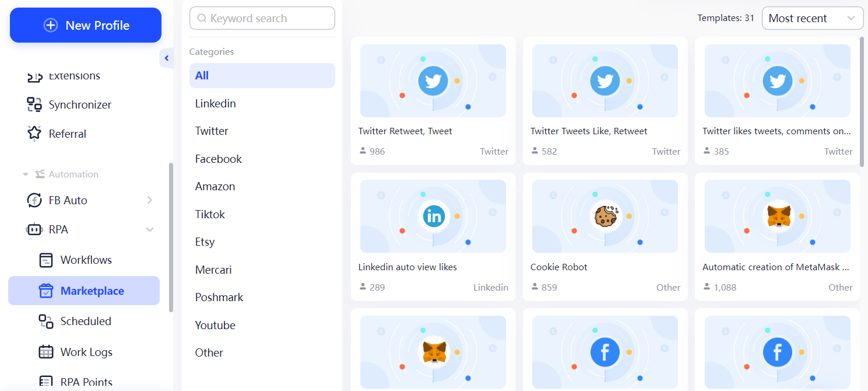Image resolution: width=868 pixels, height=391 pixels.
Task: Click the Linkedin auto view likes thumbnail
Action: coord(433,216)
